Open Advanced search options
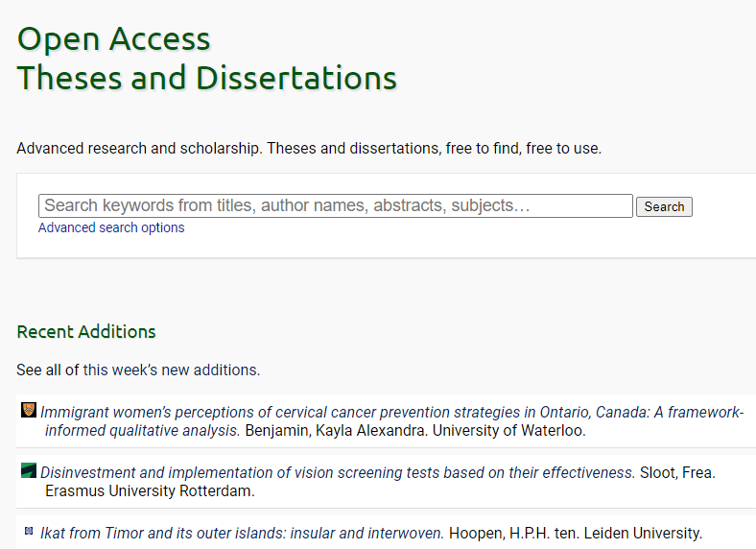The width and height of the screenshot is (756, 549). (111, 227)
